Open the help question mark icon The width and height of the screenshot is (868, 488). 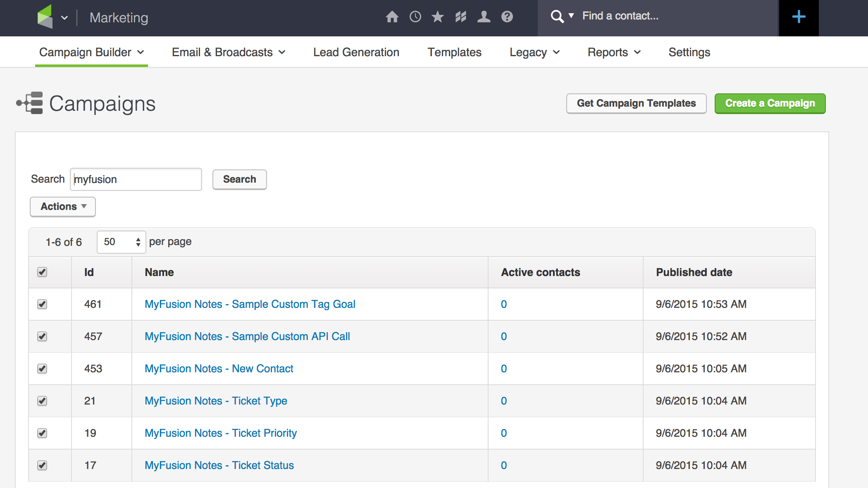[x=507, y=17]
